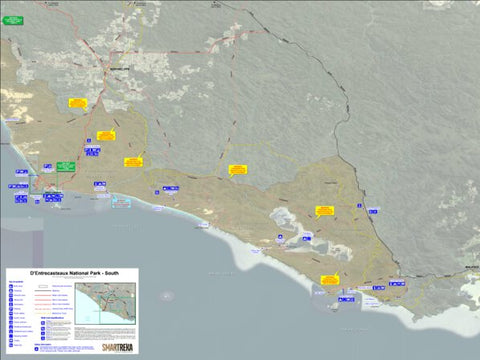Click the cyan outlined box offshore of the beach

(121, 202)
